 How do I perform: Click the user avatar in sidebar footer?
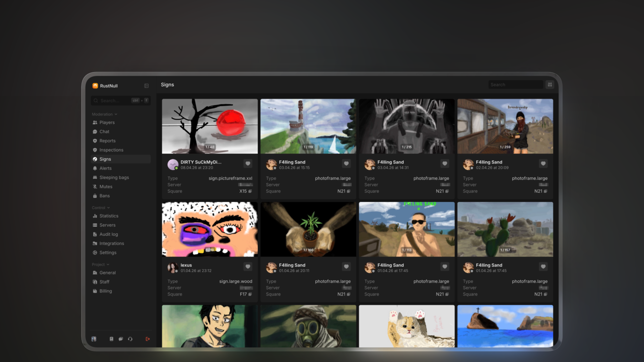pos(94,339)
